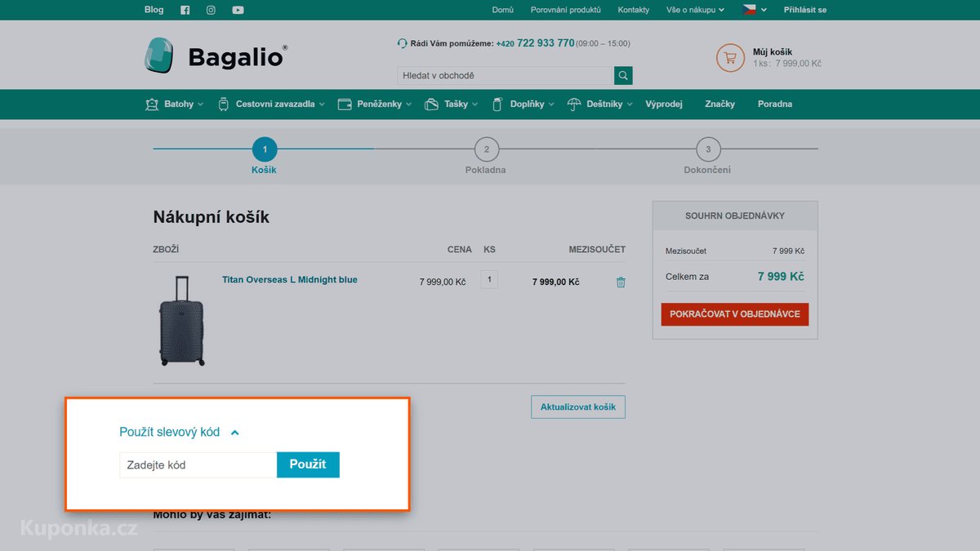Apply the code with Použít button
This screenshot has height=551, width=980.
click(x=308, y=464)
